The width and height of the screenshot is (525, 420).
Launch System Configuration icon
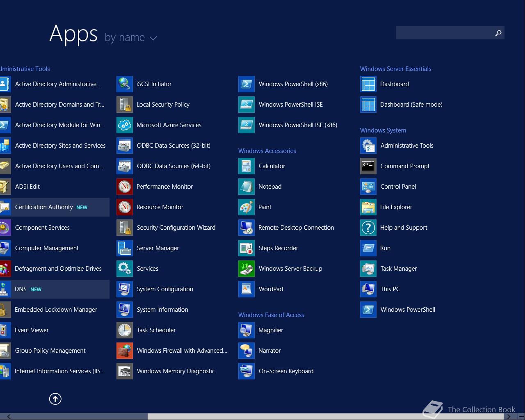point(125,289)
